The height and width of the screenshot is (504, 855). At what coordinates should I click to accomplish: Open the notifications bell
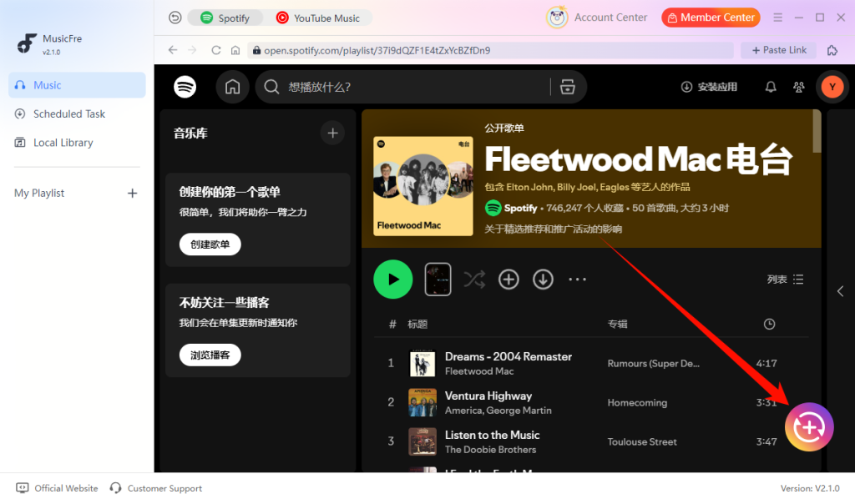770,87
